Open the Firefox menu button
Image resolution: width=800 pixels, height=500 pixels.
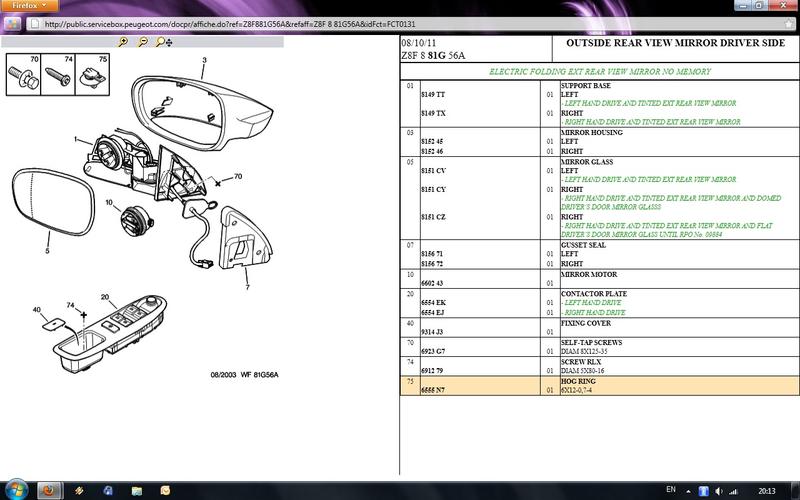coord(29,6)
